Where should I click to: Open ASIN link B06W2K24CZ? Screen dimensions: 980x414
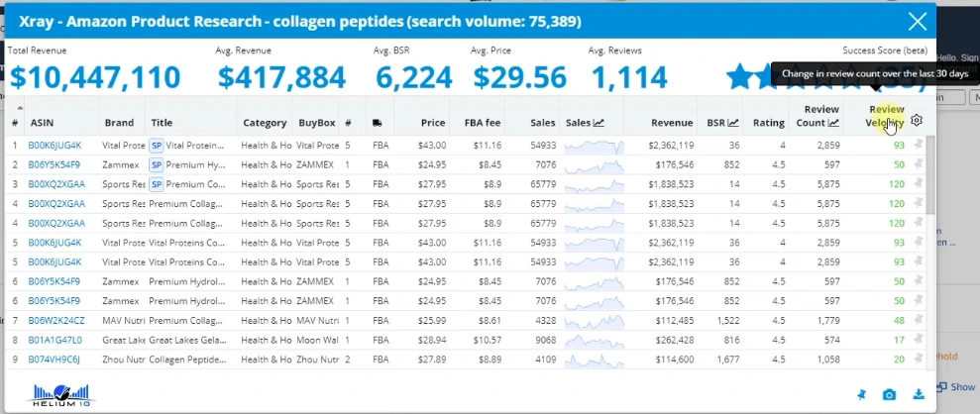tap(56, 320)
